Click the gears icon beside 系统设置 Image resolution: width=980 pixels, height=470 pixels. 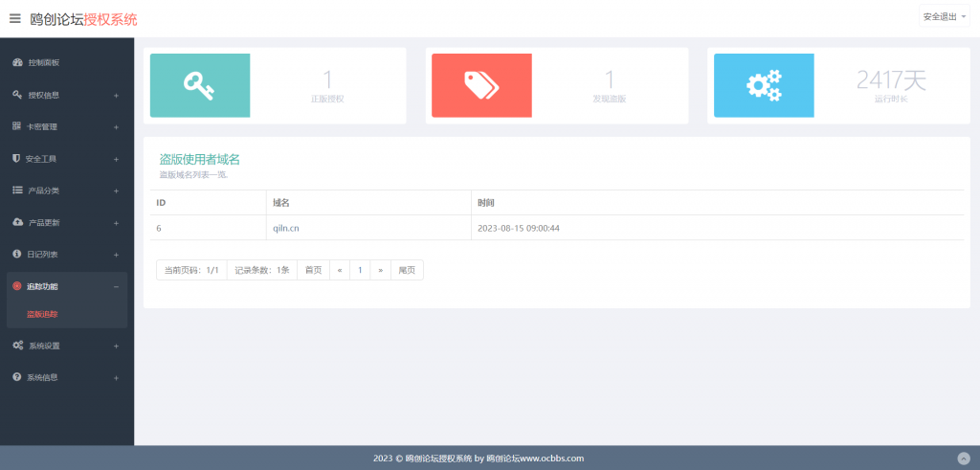[x=18, y=345]
